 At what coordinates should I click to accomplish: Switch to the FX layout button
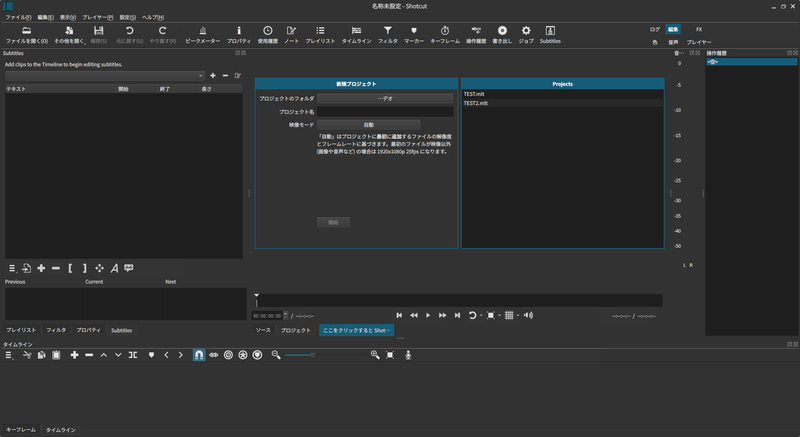pos(699,30)
